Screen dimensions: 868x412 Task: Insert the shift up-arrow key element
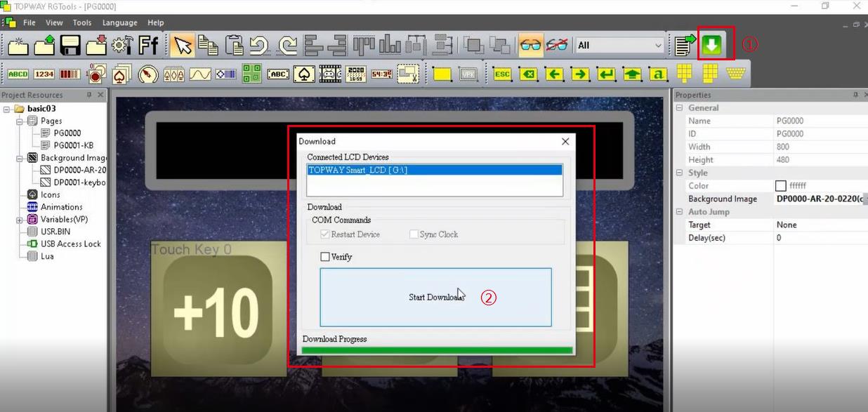(632, 74)
